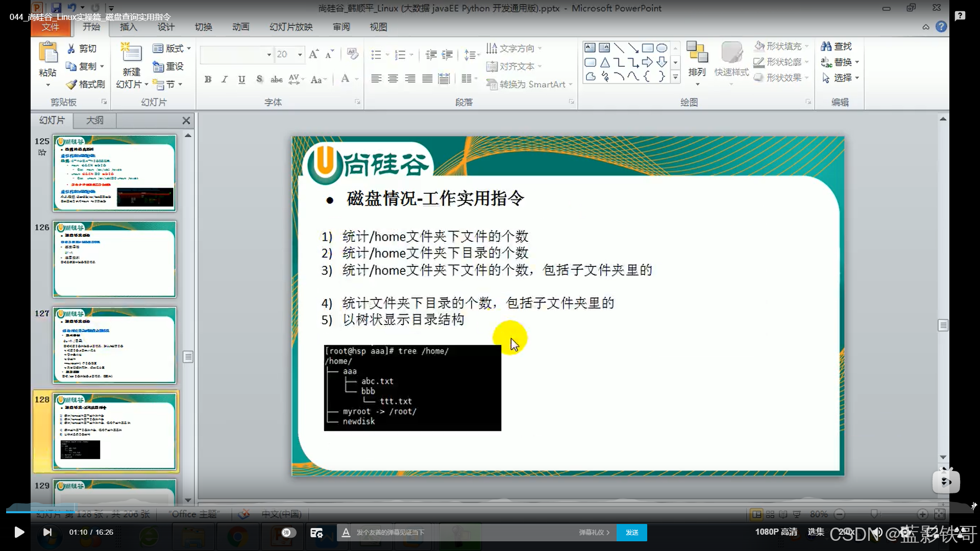Expand the Layout (版式) dropdown
This screenshot has width=980, height=551.
pyautogui.click(x=189, y=48)
